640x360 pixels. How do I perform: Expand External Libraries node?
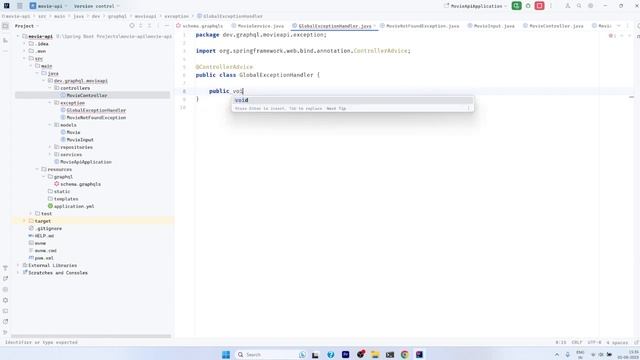pos(18,265)
